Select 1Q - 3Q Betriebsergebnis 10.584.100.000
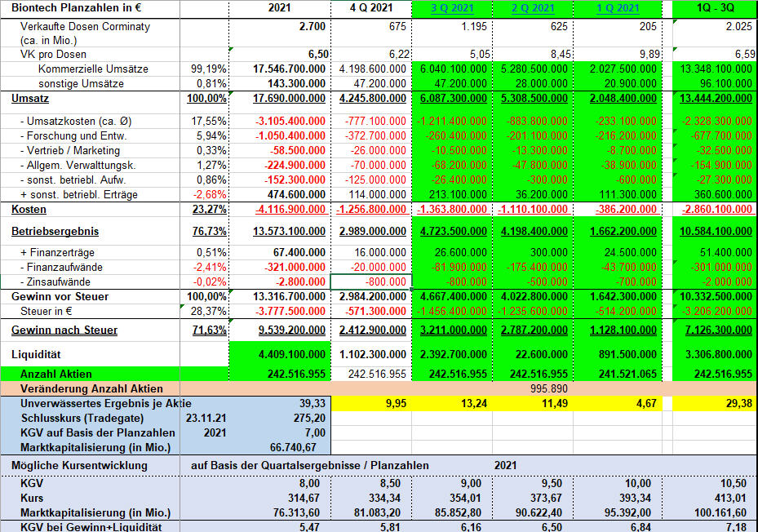 [715, 231]
